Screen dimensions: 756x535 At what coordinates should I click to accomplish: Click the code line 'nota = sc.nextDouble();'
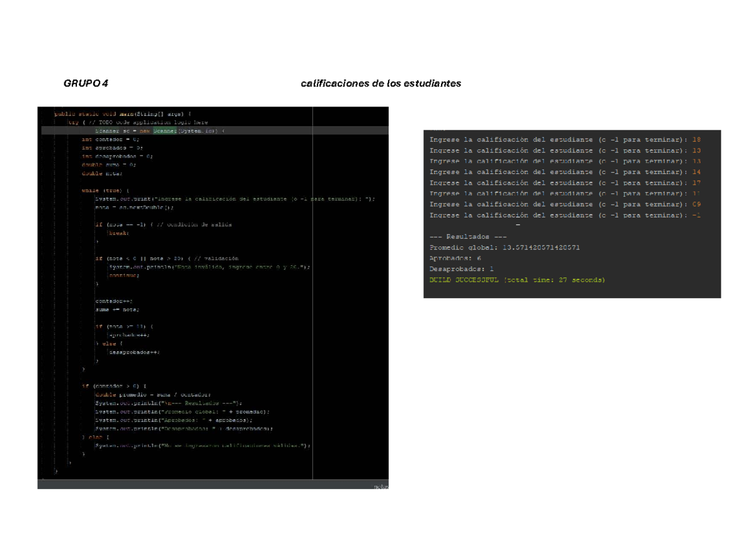click(134, 207)
